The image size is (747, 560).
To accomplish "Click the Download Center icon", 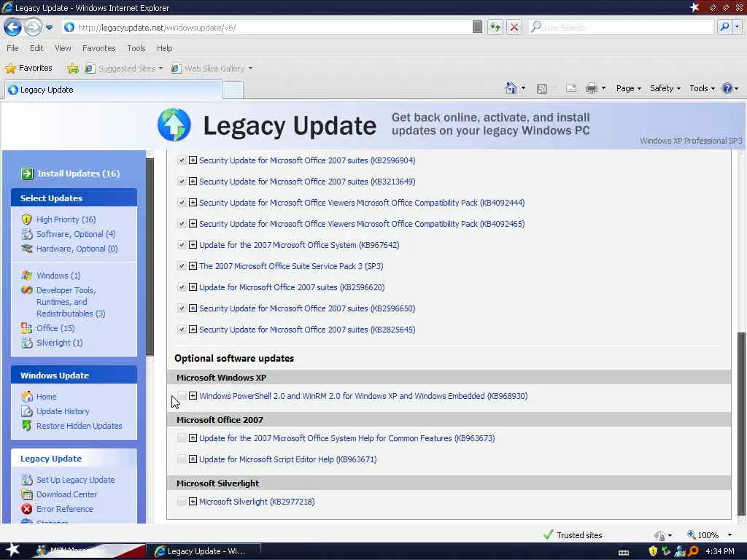I will pos(27,494).
